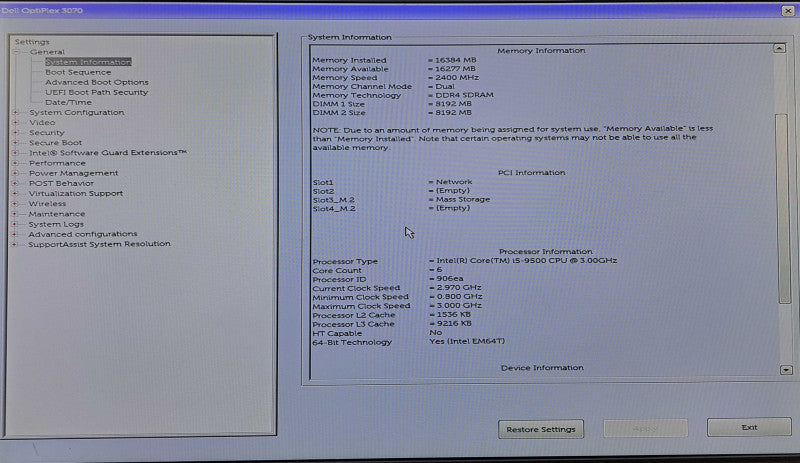Expand the Virtualization Support node
The image size is (800, 463).
click(x=15, y=193)
